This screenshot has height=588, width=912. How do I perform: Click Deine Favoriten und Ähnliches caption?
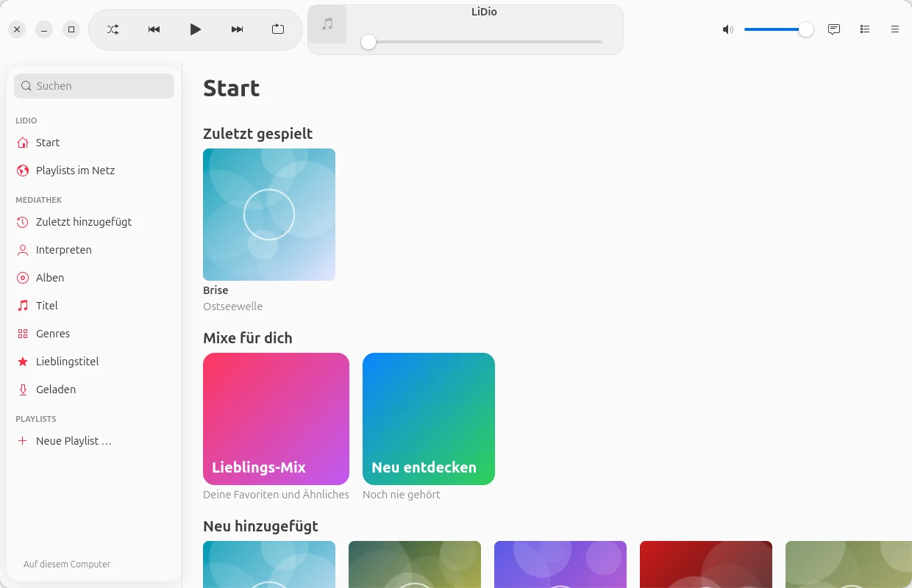pyautogui.click(x=276, y=495)
